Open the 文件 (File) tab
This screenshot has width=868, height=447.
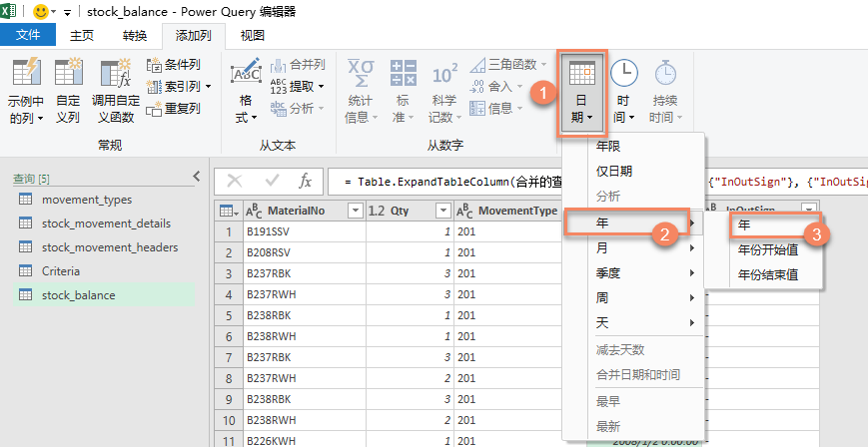coord(28,35)
